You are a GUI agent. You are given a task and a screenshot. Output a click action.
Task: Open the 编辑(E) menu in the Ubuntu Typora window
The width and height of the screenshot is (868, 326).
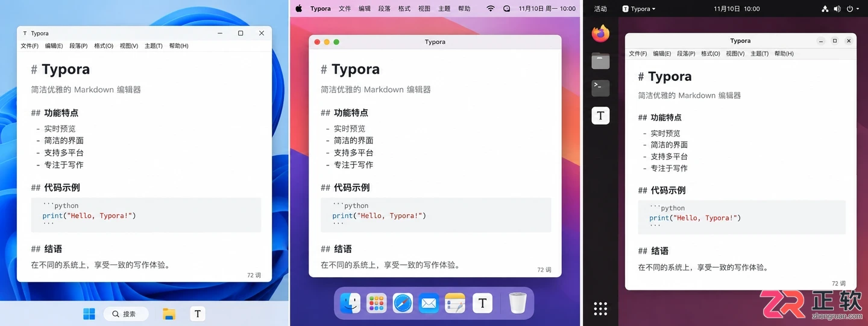(662, 54)
